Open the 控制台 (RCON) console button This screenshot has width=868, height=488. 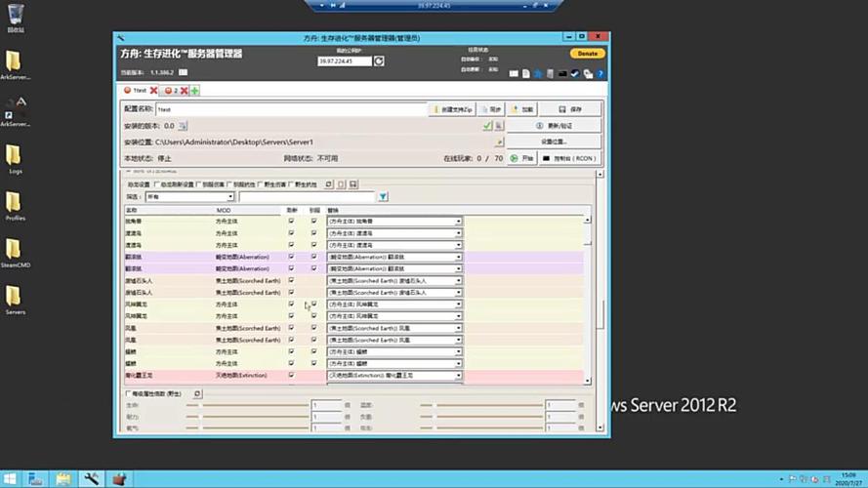569,158
